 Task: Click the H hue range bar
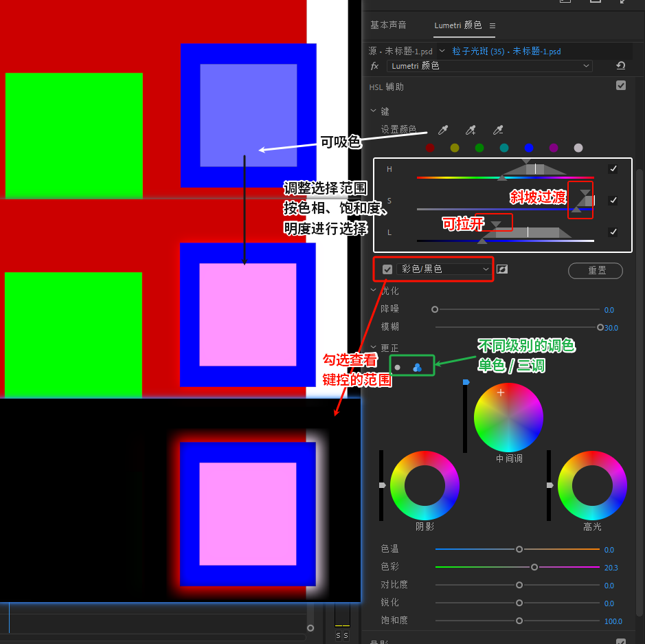point(505,177)
